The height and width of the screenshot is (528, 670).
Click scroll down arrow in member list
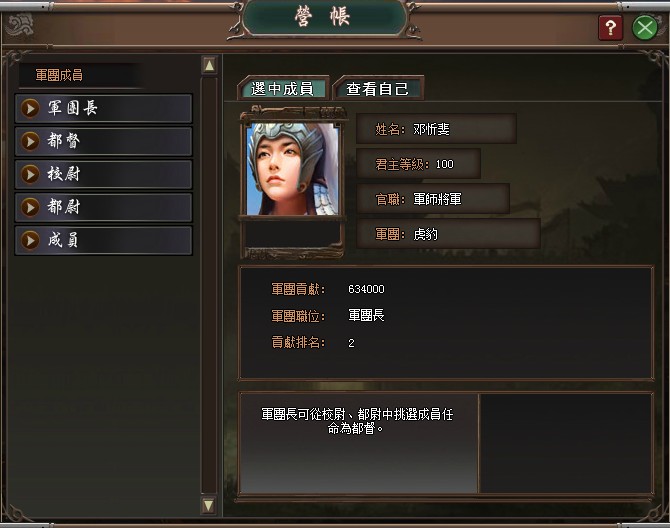(209, 506)
